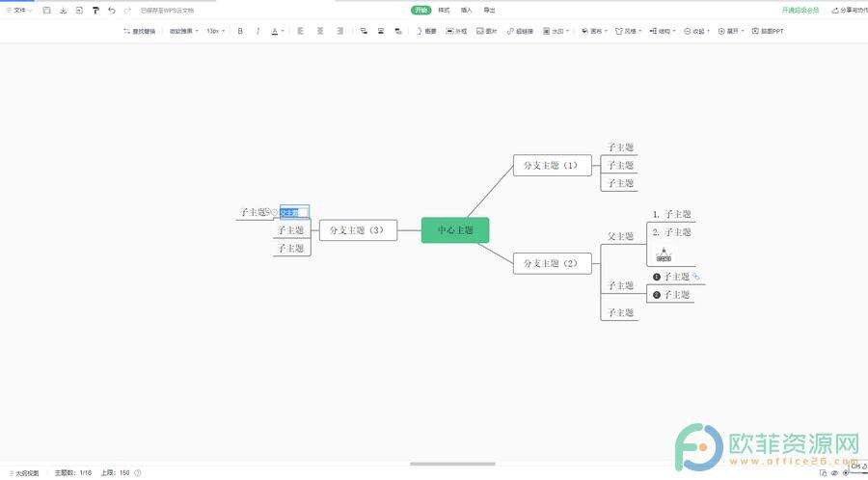This screenshot has height=480, width=868.
Task: Click the priority 1 marker icon
Action: 657,277
